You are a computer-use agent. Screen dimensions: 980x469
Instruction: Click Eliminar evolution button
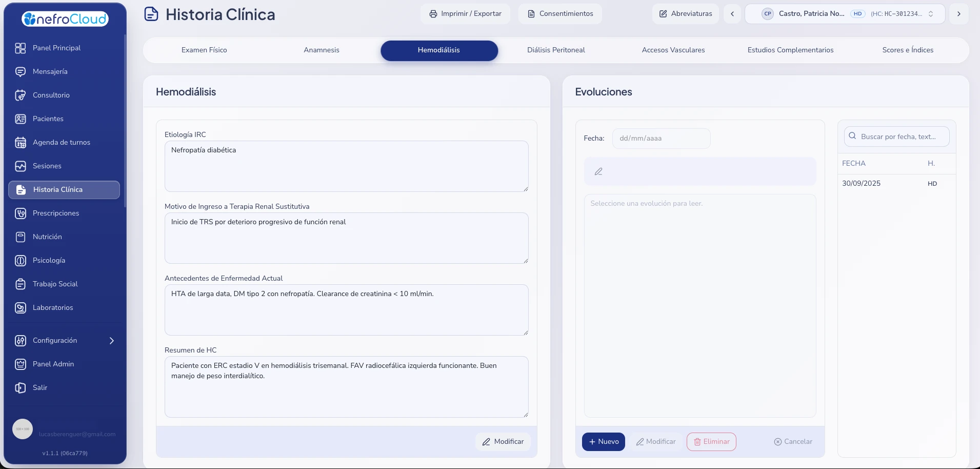coord(711,442)
